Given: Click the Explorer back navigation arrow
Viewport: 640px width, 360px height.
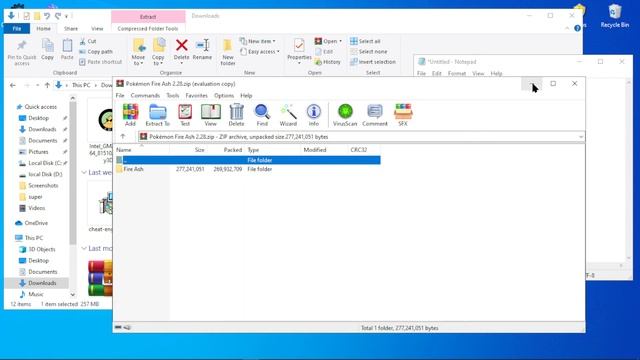Looking at the screenshot, I should tap(13, 85).
